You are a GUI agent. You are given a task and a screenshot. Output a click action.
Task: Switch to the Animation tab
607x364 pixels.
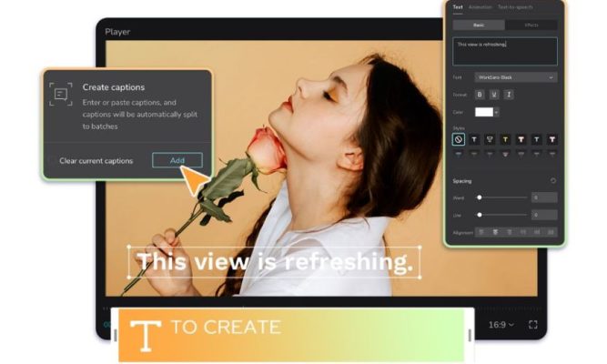click(480, 6)
